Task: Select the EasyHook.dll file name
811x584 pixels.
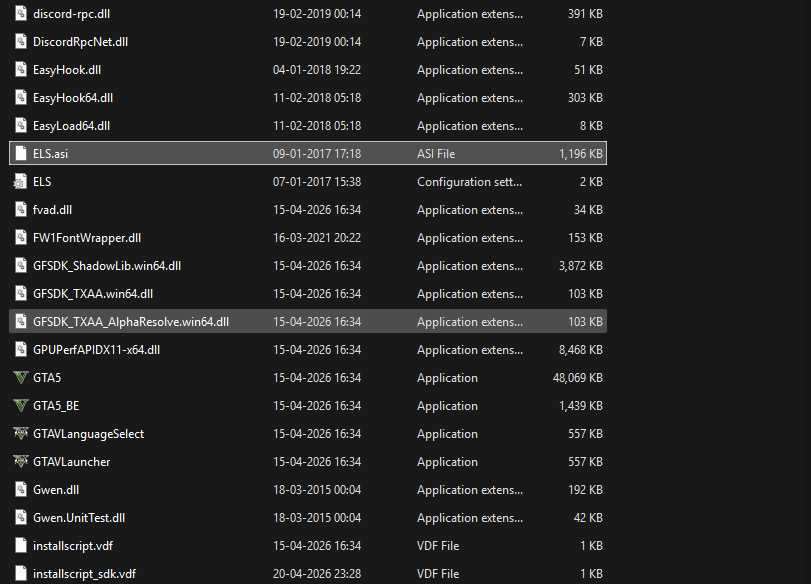Action: 67,70
